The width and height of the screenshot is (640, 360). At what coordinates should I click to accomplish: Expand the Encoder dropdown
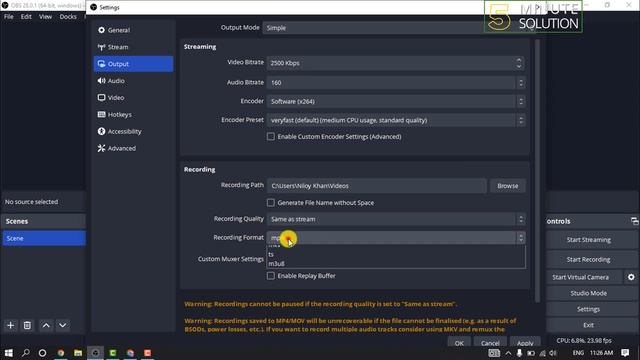point(396,101)
